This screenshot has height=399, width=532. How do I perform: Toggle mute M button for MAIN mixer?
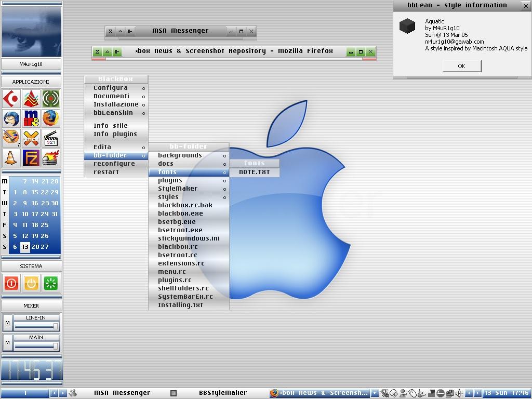[7, 342]
